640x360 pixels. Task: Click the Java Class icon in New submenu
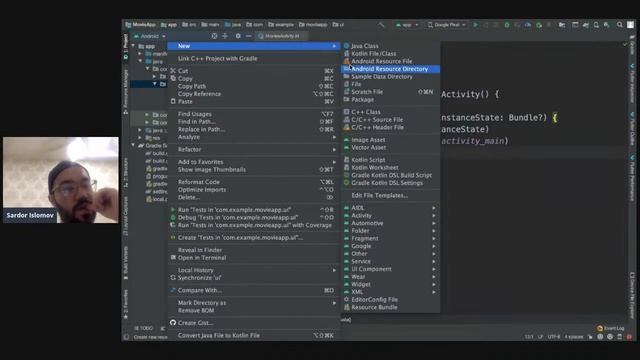click(x=347, y=46)
